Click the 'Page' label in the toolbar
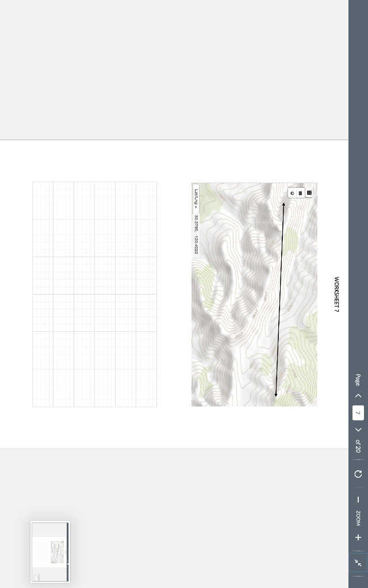This screenshot has width=368, height=588. (358, 380)
